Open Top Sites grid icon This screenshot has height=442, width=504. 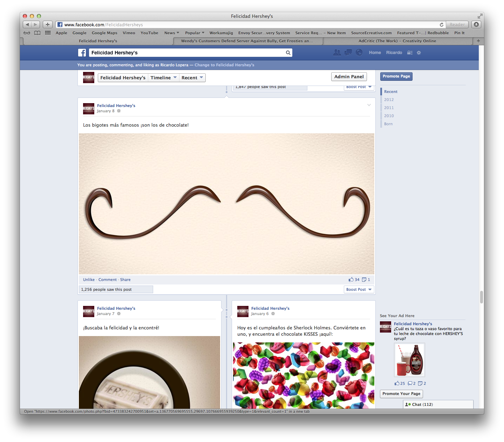[x=48, y=33]
